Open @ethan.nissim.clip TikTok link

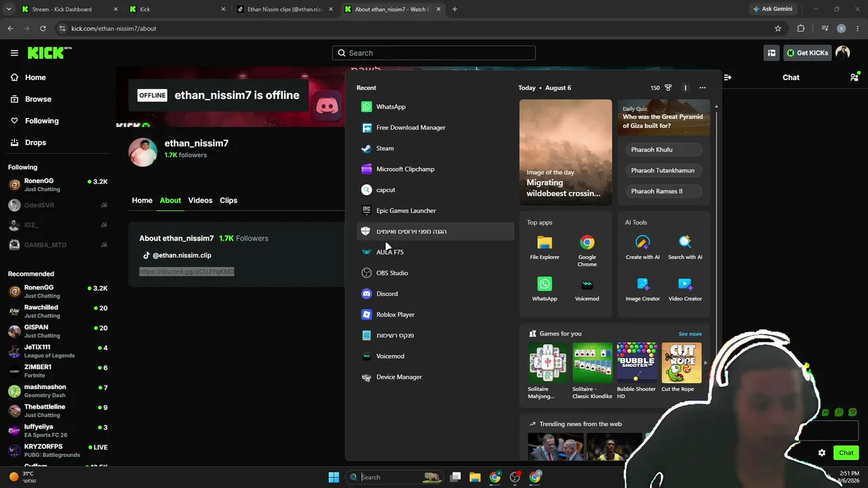[x=182, y=256]
